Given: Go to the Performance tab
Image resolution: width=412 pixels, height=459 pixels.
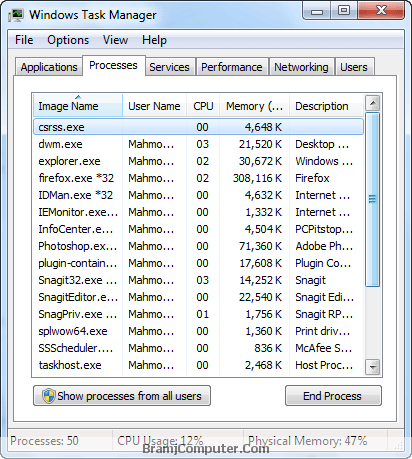Looking at the screenshot, I should pyautogui.click(x=232, y=67).
